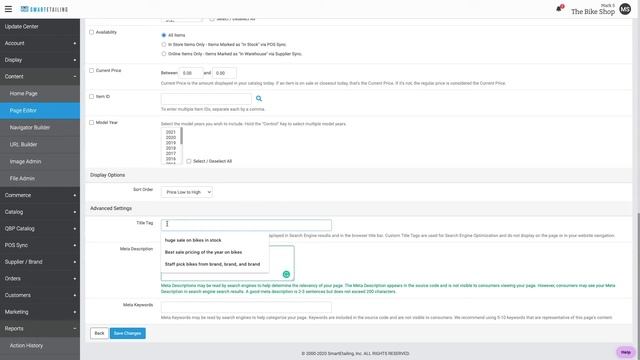640x360 pixels.
Task: Expand the Commerce sidebar section
Action: [40, 195]
